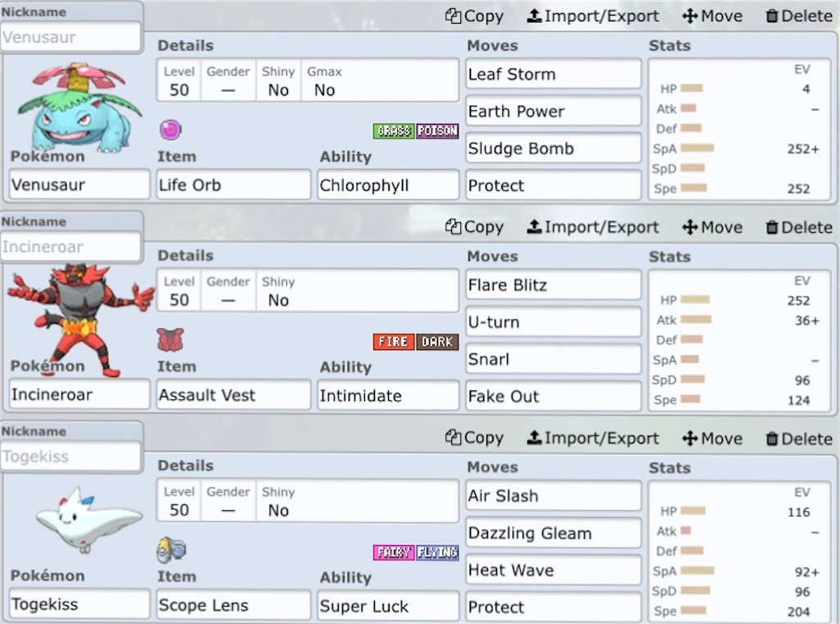The height and width of the screenshot is (624, 840).
Task: Click Incineroar's Fire type badge
Action: pyautogui.click(x=394, y=342)
